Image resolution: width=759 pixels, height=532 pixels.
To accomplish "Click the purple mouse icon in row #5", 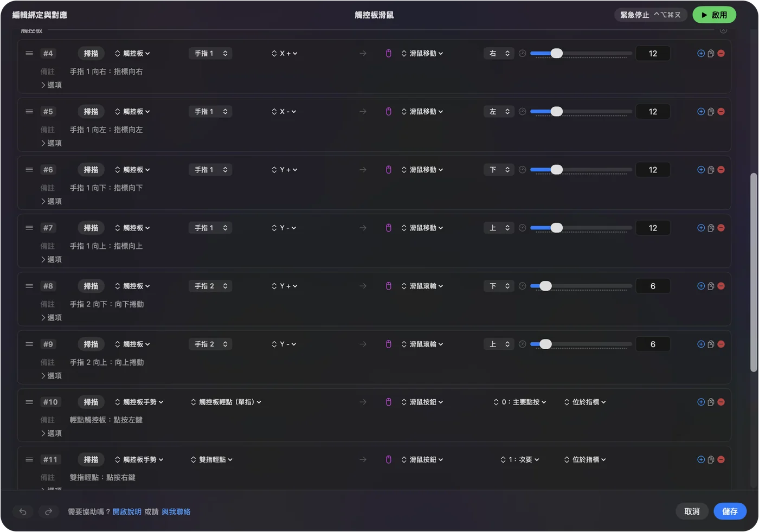I will point(388,112).
